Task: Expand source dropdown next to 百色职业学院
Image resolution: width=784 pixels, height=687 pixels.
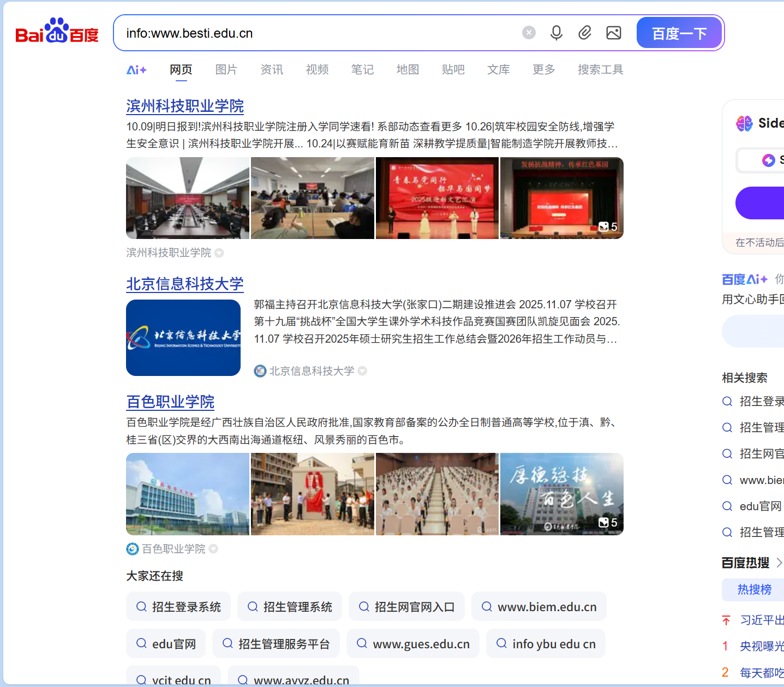Action: tap(213, 549)
